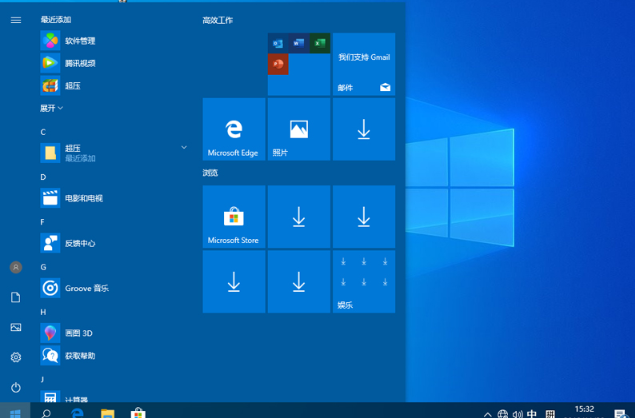Open the 软件管理 app

point(113,41)
